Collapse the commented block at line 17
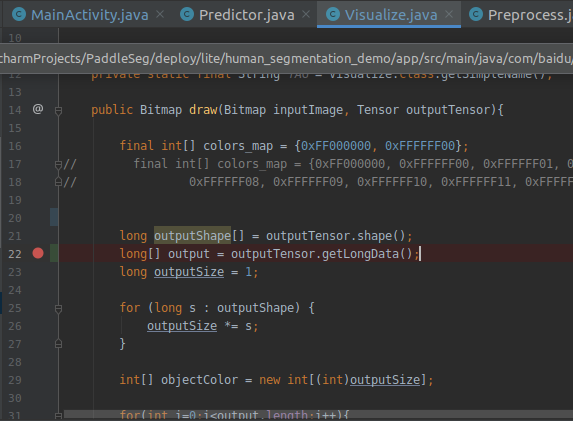Screen dimensions: 573x421 pos(58,164)
